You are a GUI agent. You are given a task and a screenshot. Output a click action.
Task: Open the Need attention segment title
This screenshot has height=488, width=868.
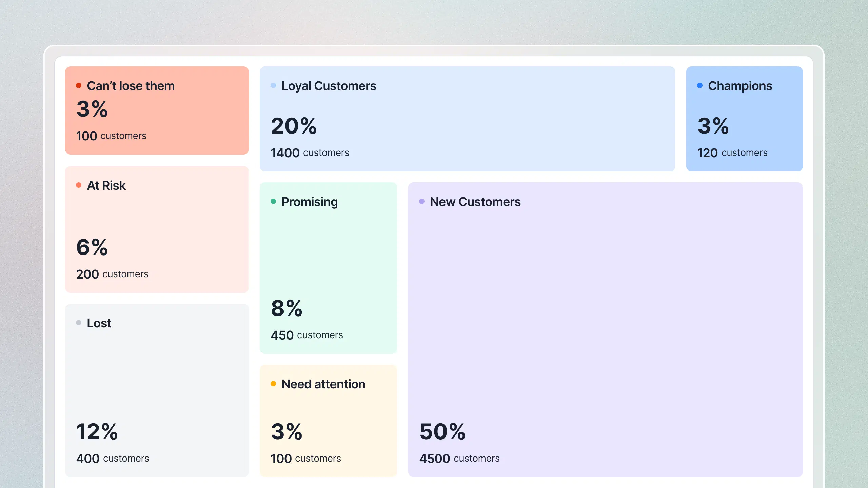pos(323,384)
